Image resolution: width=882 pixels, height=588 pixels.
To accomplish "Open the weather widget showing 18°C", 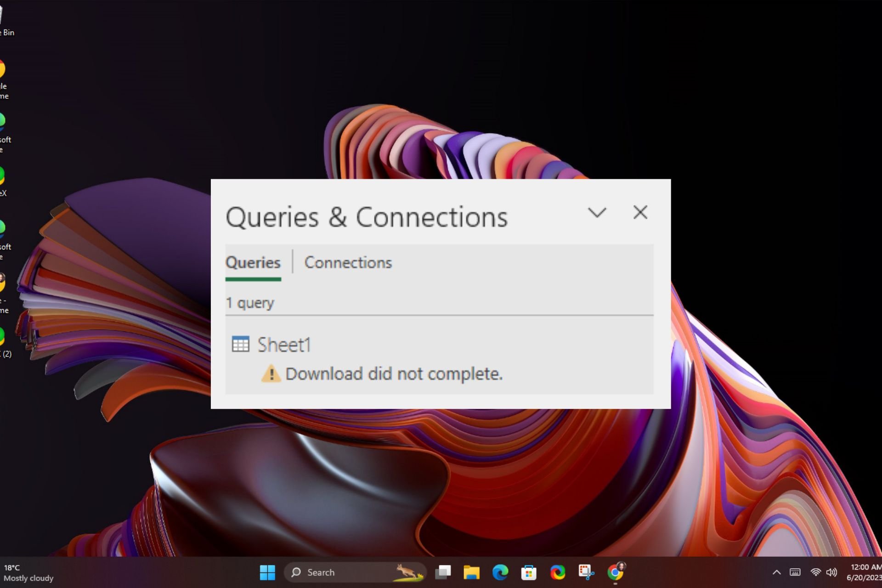I will (x=28, y=573).
